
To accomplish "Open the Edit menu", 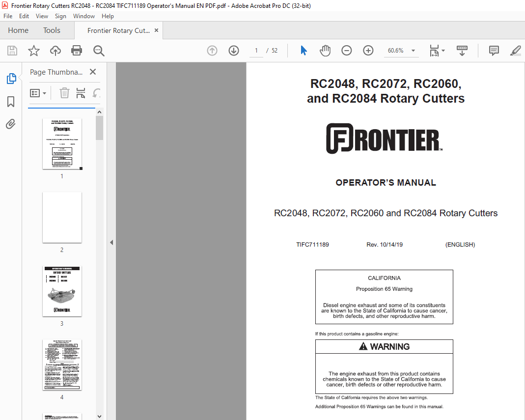I will coord(24,16).
